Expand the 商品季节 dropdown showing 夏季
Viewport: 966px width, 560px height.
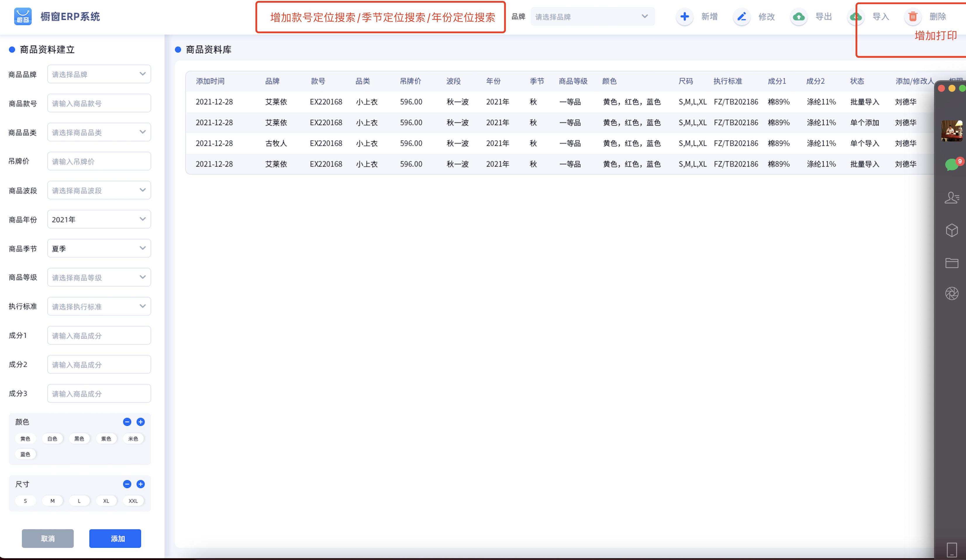(99, 248)
